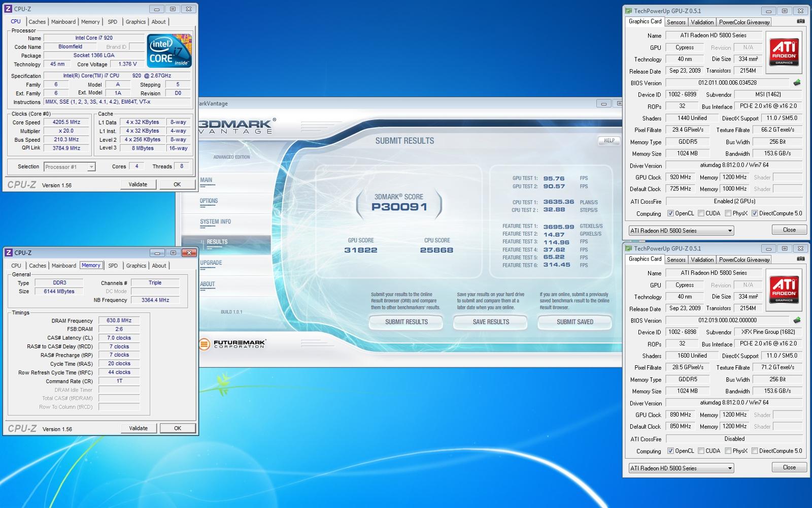Click the ATI Radeon logo in bottom GPU-Z window
This screenshot has width=812, height=508.
pyautogui.click(x=784, y=289)
